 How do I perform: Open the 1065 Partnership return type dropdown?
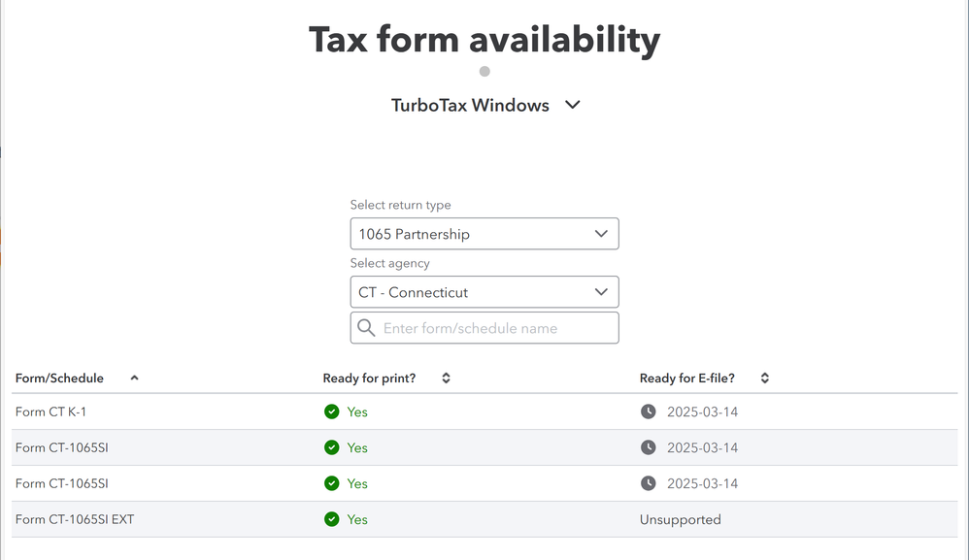(484, 234)
